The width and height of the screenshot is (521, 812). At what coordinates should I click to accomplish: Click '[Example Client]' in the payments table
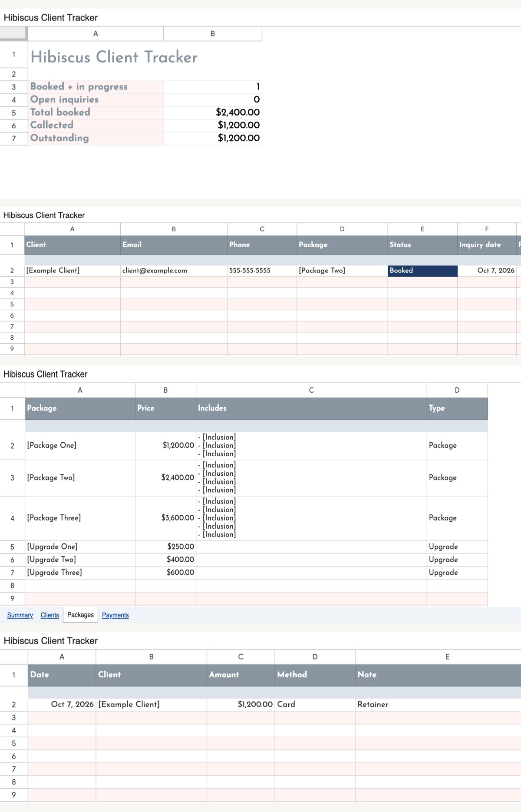tap(151, 704)
